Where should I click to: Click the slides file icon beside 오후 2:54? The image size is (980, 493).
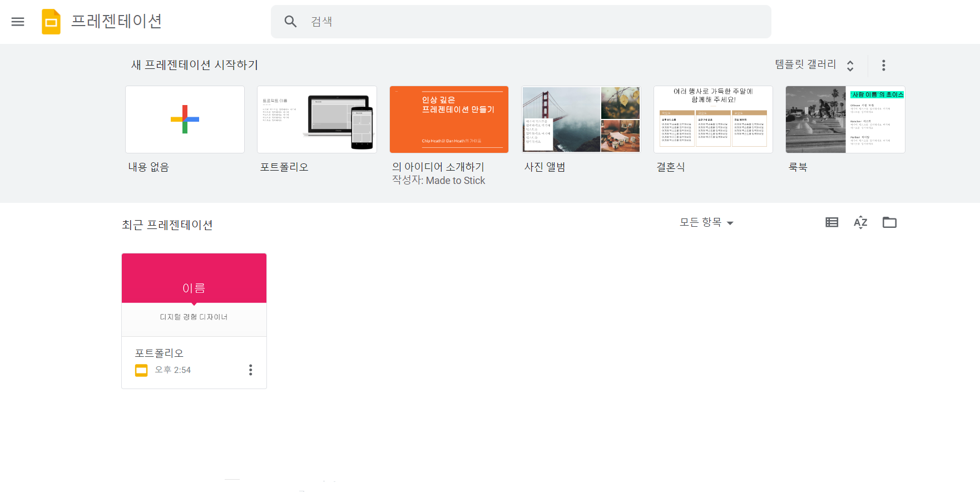[x=141, y=370]
